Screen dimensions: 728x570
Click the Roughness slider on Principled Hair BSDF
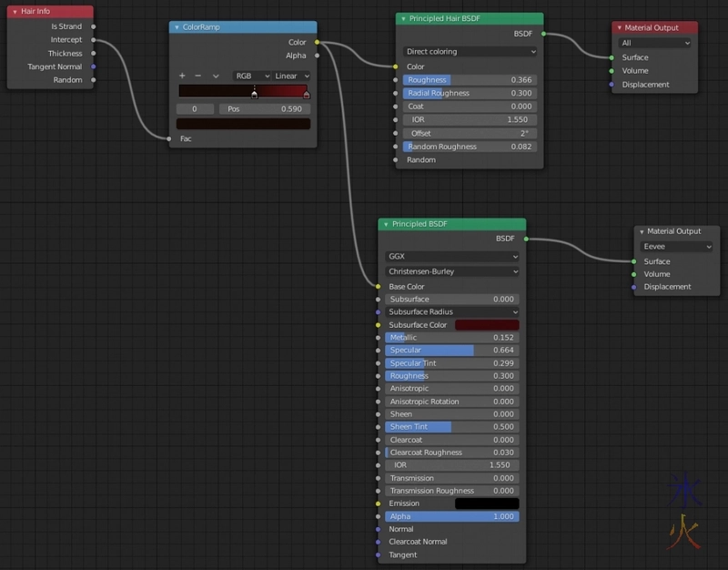point(469,80)
